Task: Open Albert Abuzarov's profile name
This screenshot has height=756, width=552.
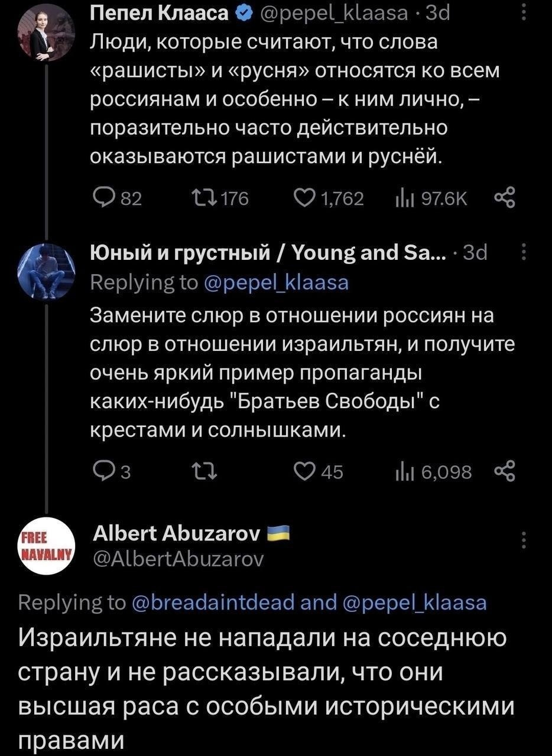Action: (x=177, y=534)
